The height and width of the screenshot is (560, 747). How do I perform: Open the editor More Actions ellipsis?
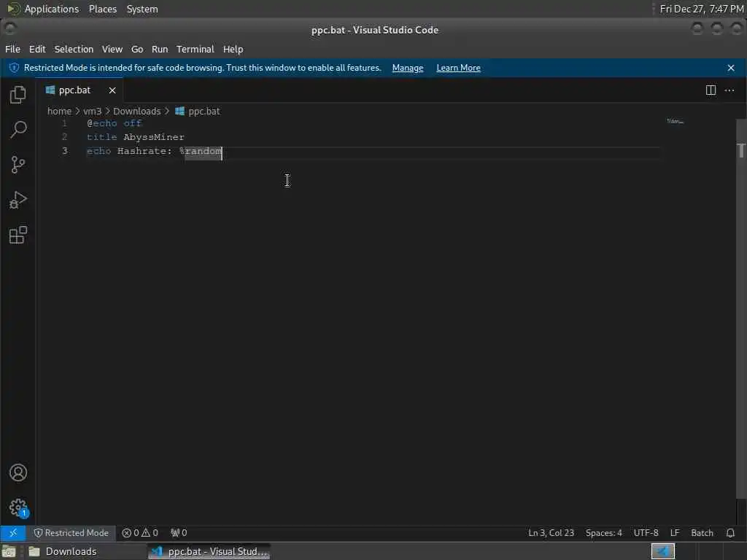[729, 90]
